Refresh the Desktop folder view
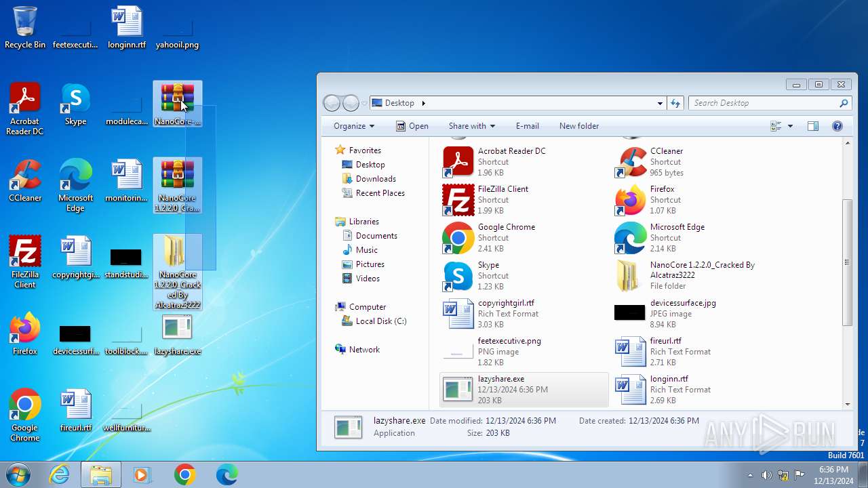Screen dimensions: 868x488 coord(675,103)
